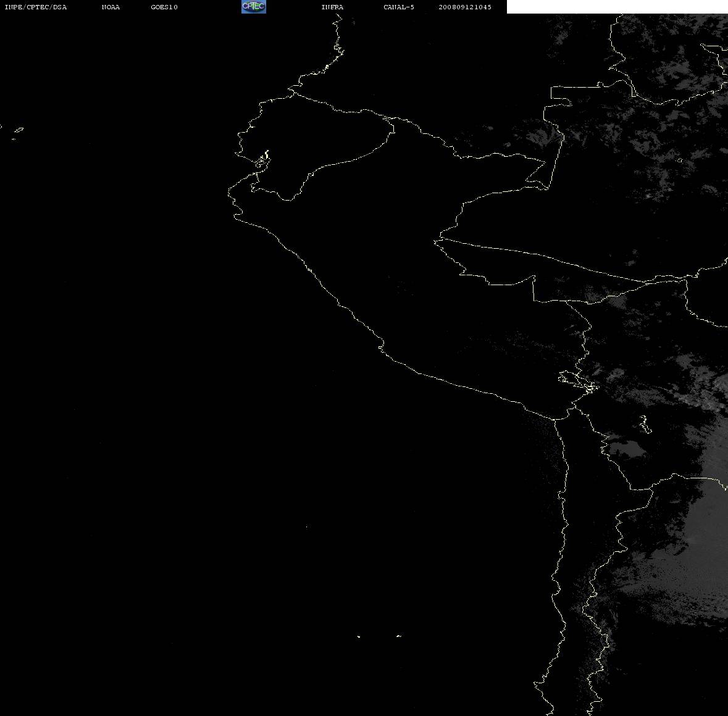
Task: Click the 200809121045 timestamp
Action: click(465, 7)
